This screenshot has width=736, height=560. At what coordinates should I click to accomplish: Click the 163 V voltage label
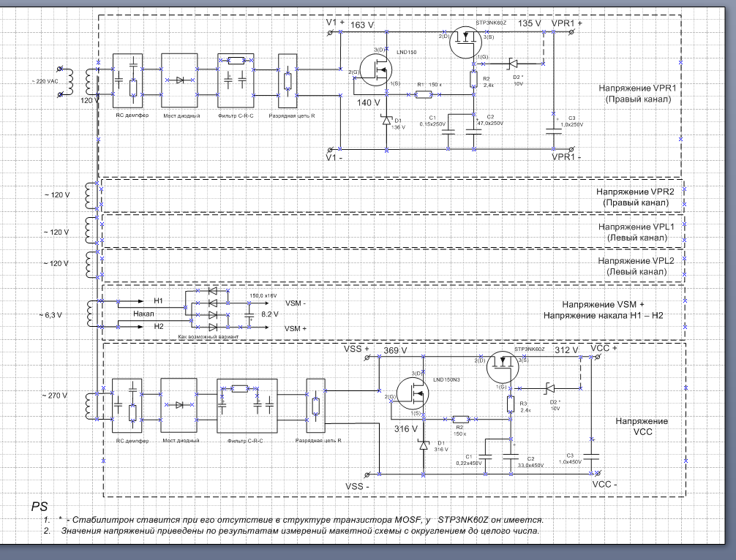click(362, 25)
